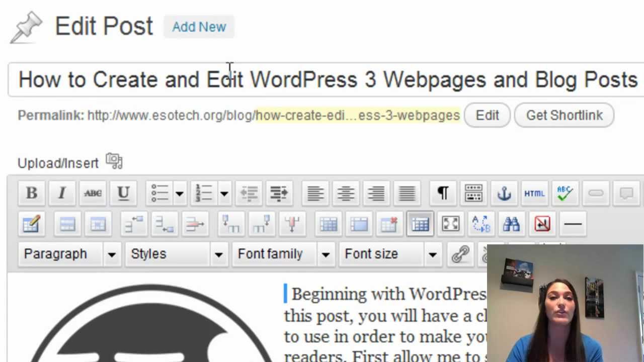Click the Insert row after icon
Screen dimensions: 644x362
point(164,224)
